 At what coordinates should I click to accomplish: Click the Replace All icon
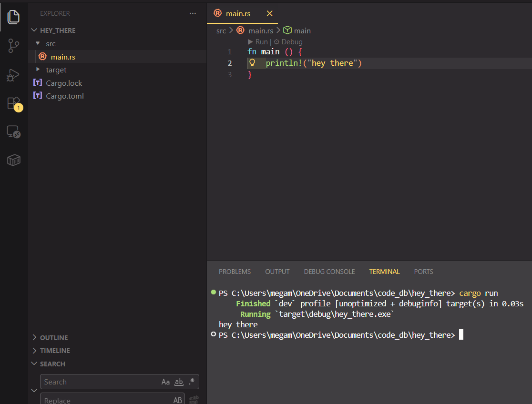click(194, 400)
